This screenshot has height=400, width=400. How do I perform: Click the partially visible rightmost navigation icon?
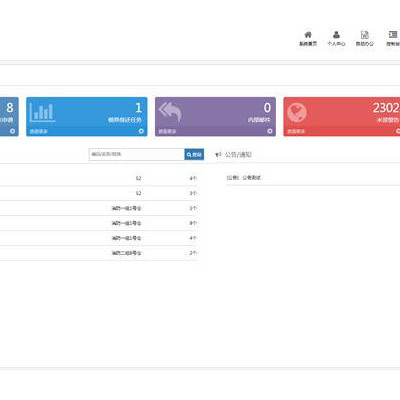(393, 35)
